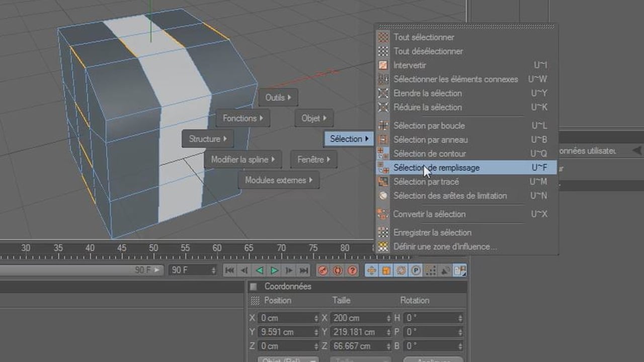Click the point level animation dots icon
The width and height of the screenshot is (644, 362).
coord(431,270)
